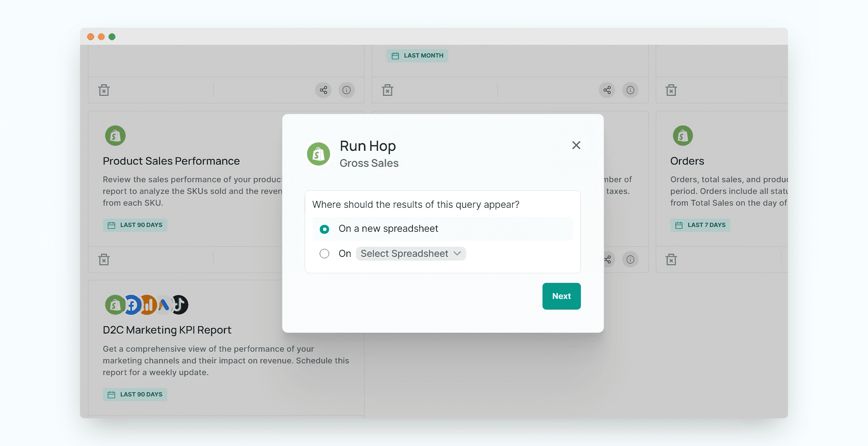
Task: Click the LAST MONTH date tag
Action: click(417, 56)
